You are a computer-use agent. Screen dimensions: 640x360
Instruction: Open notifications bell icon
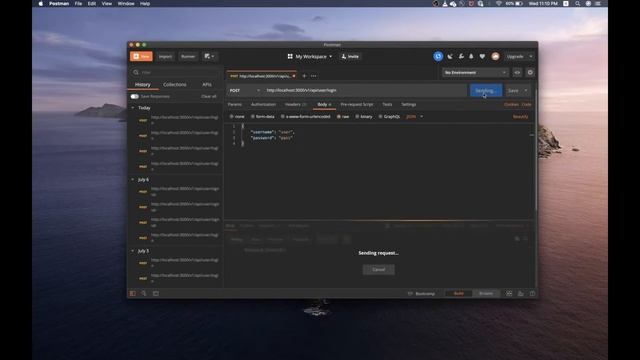pos(471,56)
